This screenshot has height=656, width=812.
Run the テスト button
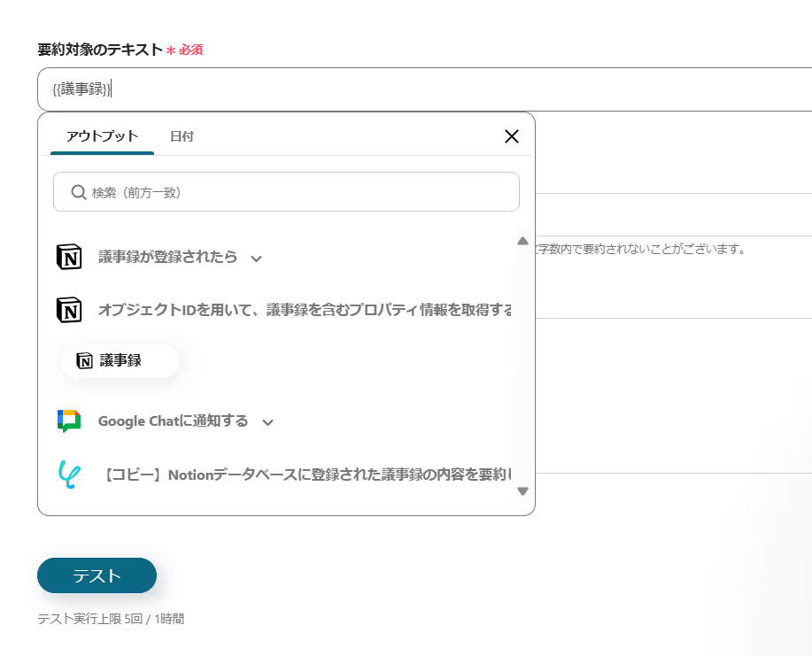click(x=97, y=575)
